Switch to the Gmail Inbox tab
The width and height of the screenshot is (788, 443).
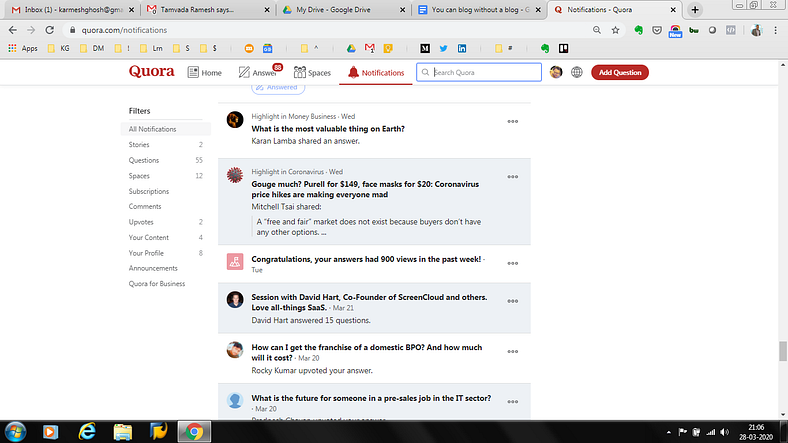coord(73,10)
